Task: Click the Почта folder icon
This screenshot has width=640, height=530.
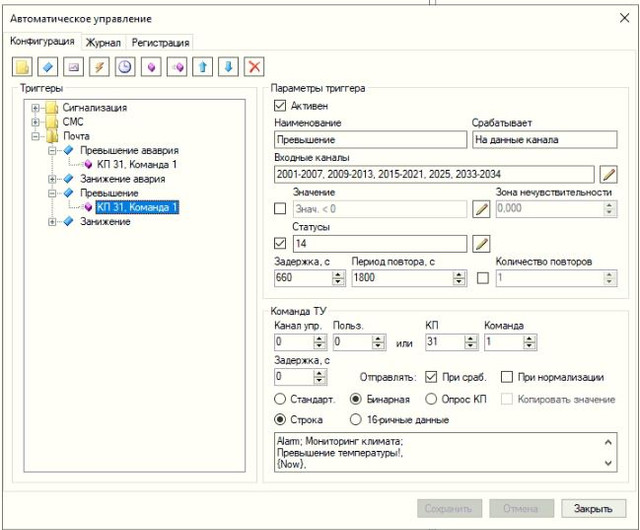Action: click(x=52, y=136)
